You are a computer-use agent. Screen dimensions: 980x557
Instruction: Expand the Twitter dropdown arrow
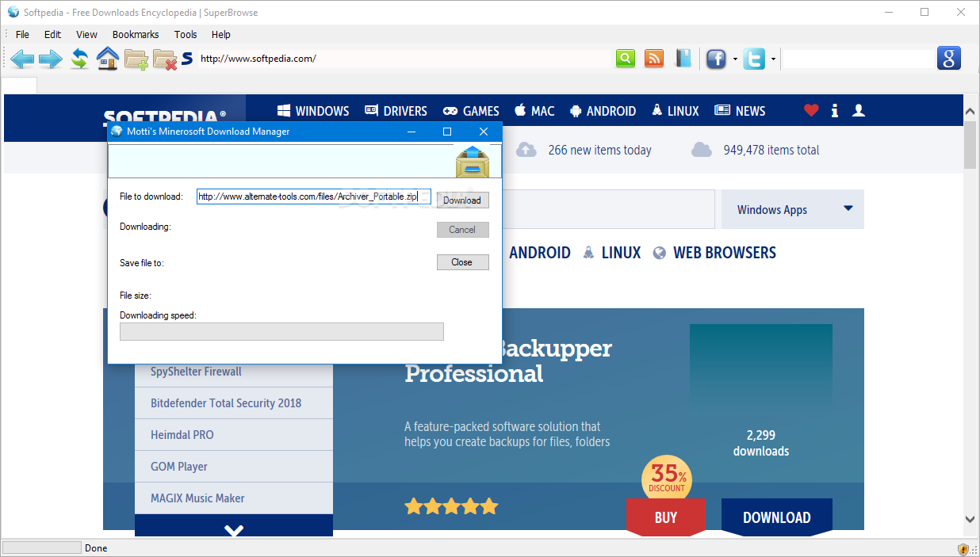click(x=773, y=59)
